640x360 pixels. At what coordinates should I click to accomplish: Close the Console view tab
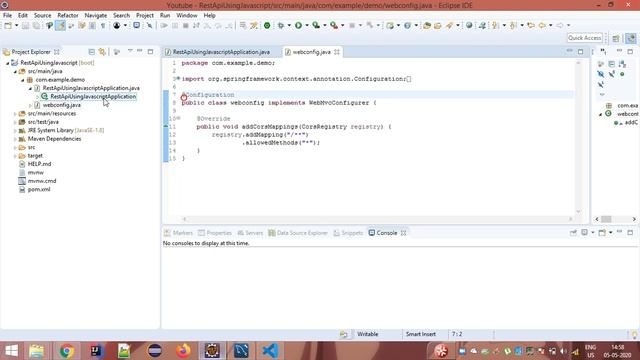pyautogui.click(x=403, y=233)
